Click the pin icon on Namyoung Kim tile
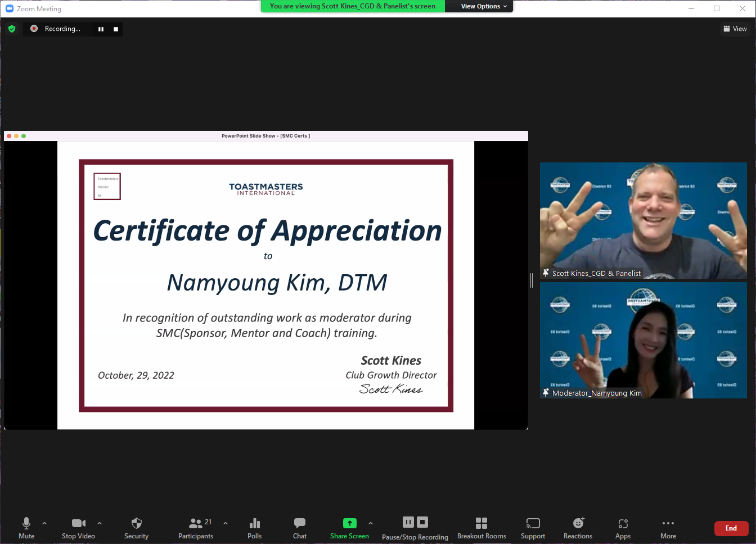756x544 pixels. pyautogui.click(x=546, y=392)
